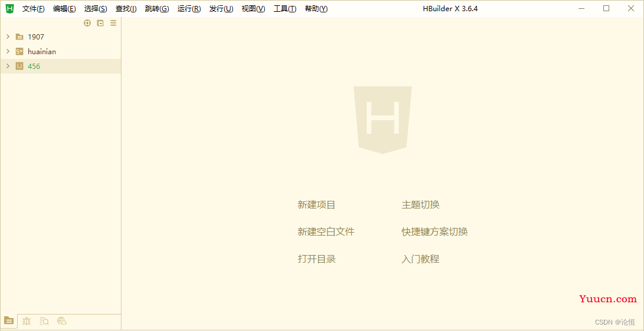Switch to project explorer view at bottom
The image size is (644, 331).
[9, 321]
